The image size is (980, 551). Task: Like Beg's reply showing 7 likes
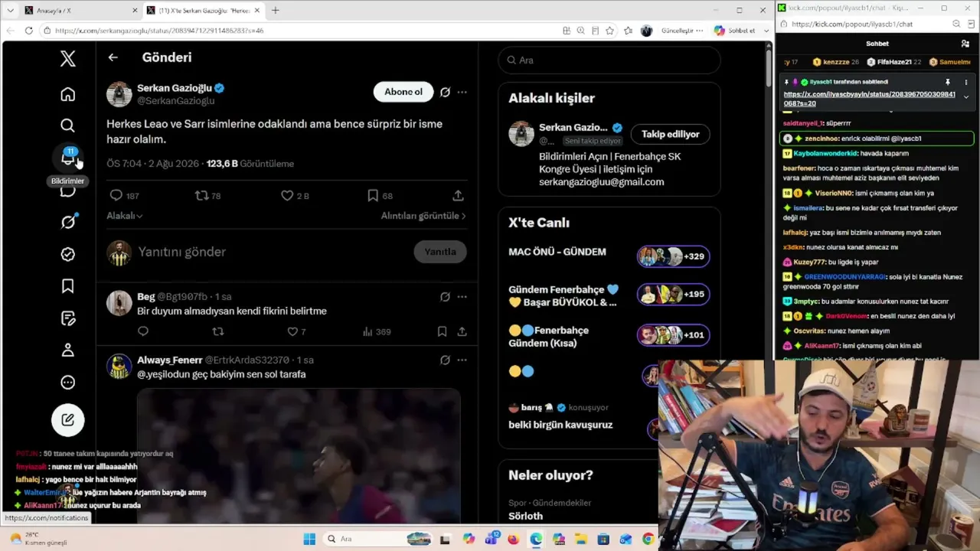(x=292, y=331)
